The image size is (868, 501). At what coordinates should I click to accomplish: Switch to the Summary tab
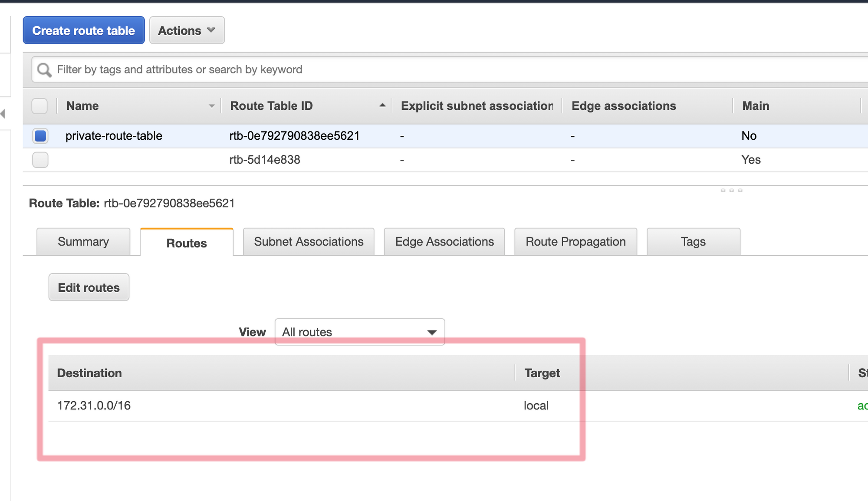click(x=83, y=242)
